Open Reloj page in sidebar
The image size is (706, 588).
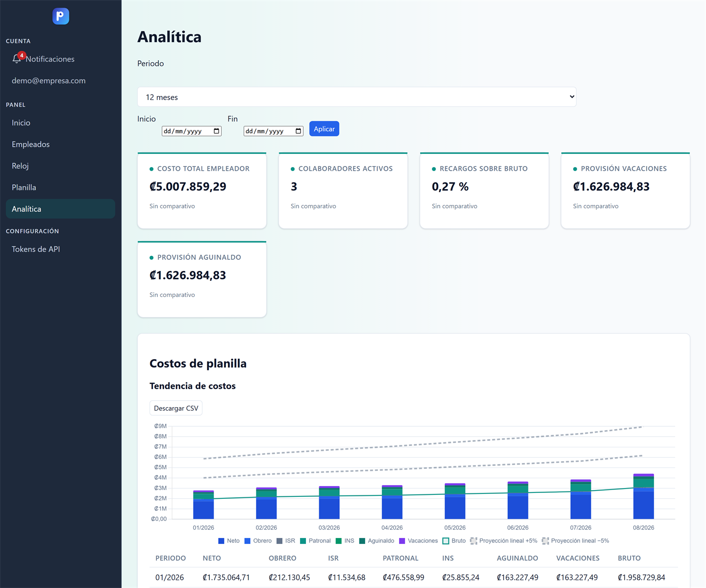coord(61,166)
